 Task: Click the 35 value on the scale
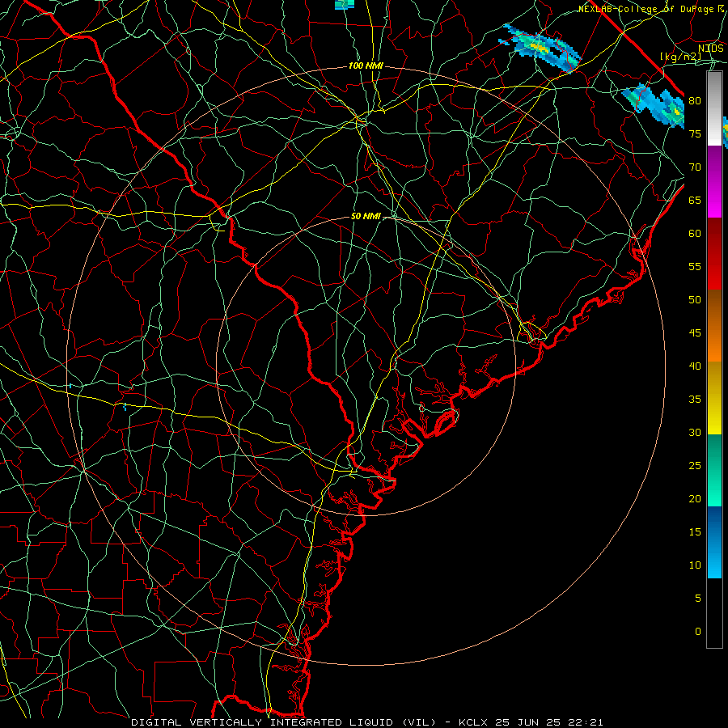pos(695,400)
